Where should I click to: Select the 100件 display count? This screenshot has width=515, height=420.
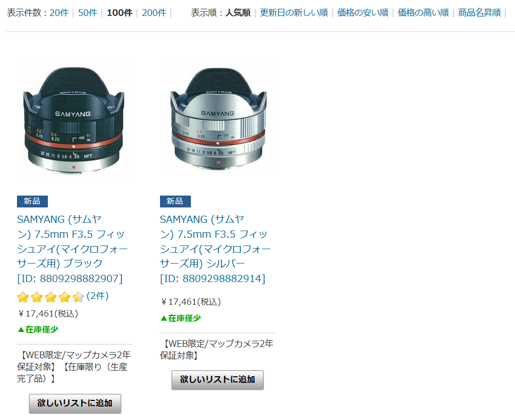point(119,13)
